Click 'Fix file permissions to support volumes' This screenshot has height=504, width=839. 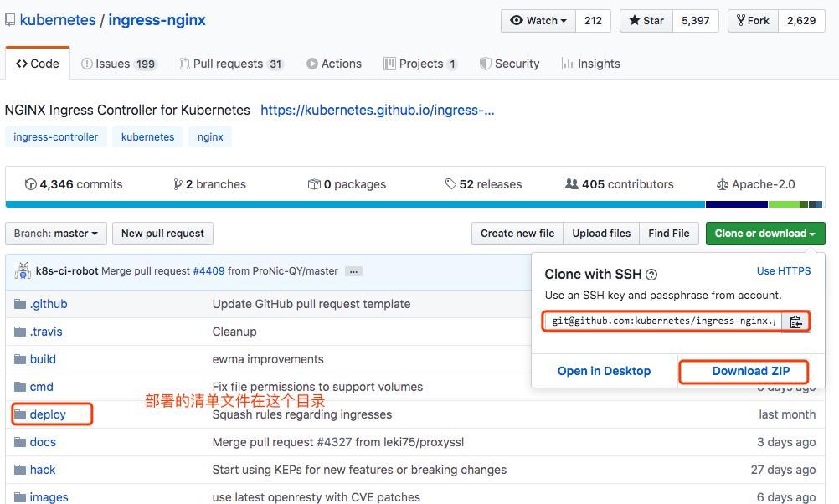tap(317, 387)
